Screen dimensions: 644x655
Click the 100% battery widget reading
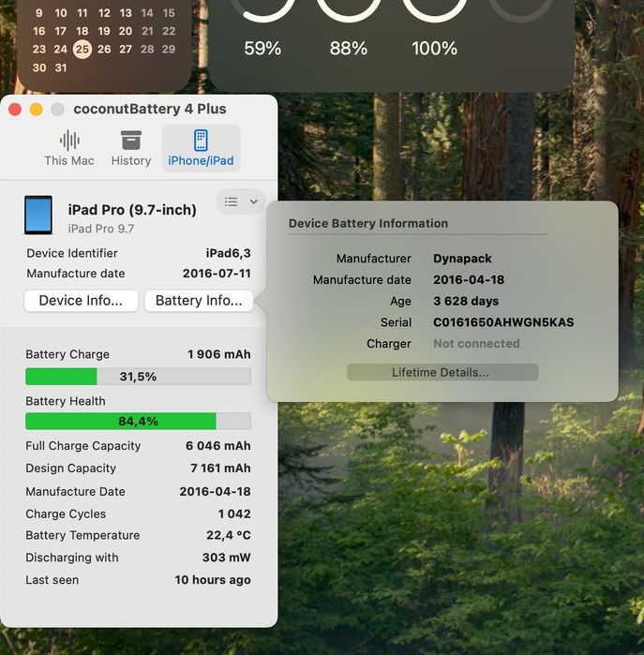coord(435,49)
